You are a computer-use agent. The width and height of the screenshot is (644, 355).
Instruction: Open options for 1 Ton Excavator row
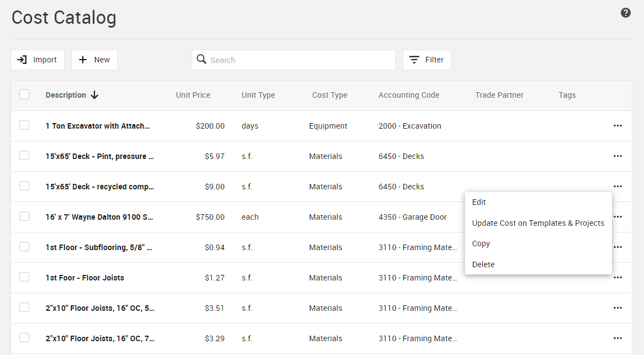617,125
